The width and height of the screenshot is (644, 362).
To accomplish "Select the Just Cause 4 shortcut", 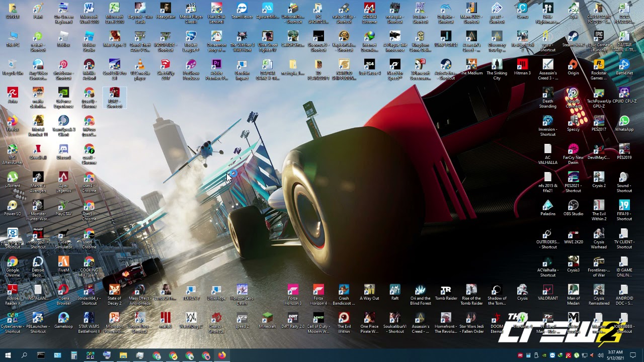I will point(369,68).
